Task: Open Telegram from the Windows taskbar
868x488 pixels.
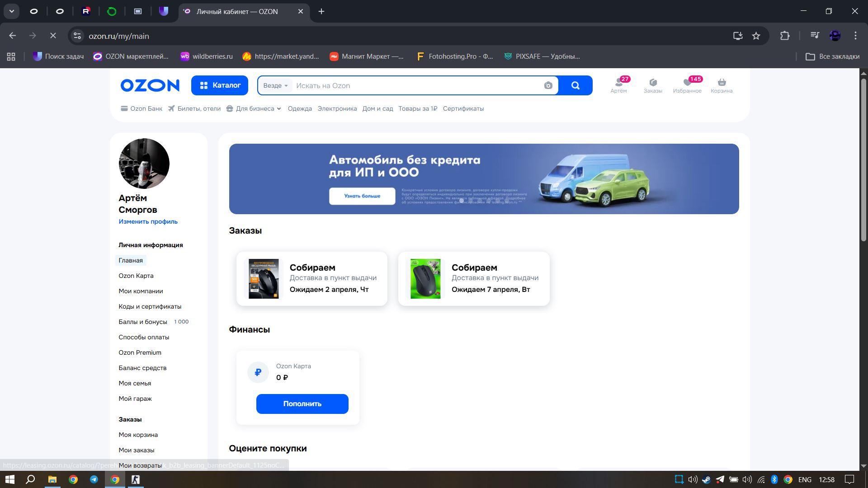Action: [94, 479]
